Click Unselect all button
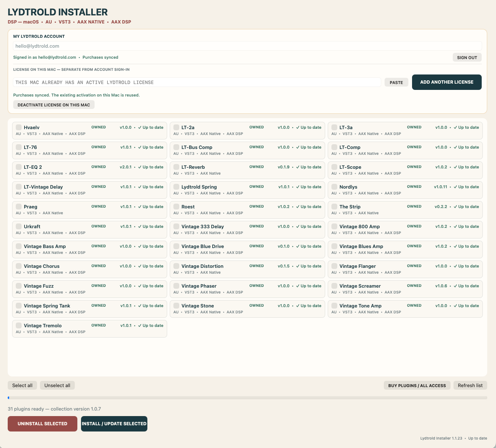This screenshot has height=448, width=496. (x=57, y=385)
